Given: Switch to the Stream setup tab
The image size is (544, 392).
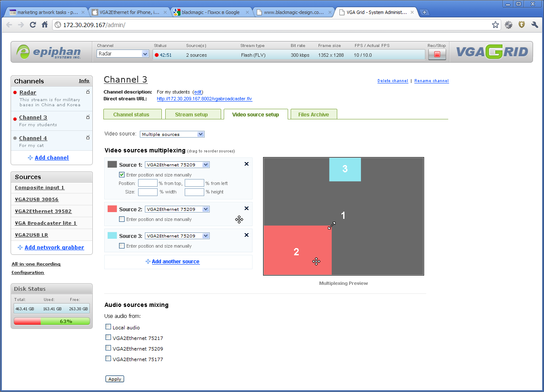Looking at the screenshot, I should (192, 114).
